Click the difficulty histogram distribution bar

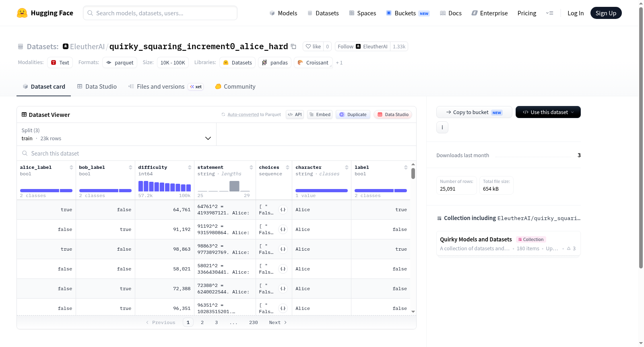pos(165,186)
